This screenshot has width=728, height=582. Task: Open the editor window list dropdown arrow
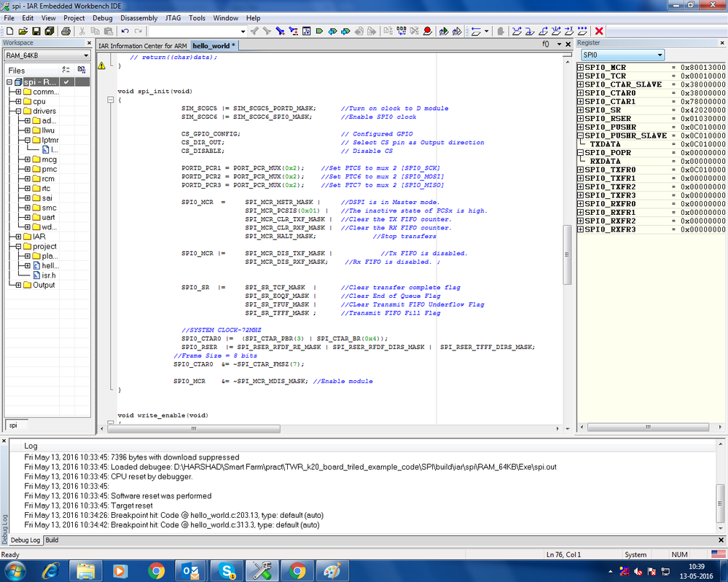(559, 44)
